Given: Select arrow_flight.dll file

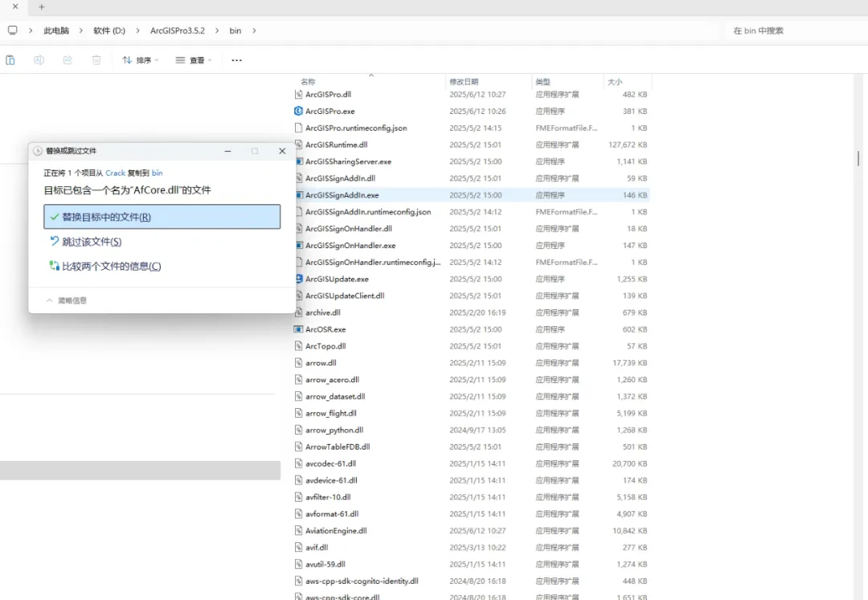Looking at the screenshot, I should [331, 413].
